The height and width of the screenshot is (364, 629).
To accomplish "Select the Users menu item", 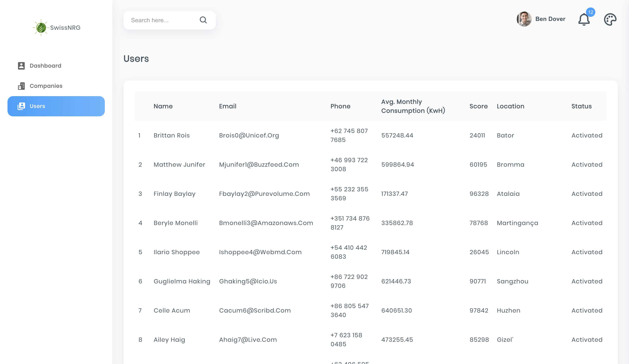I will (37, 106).
